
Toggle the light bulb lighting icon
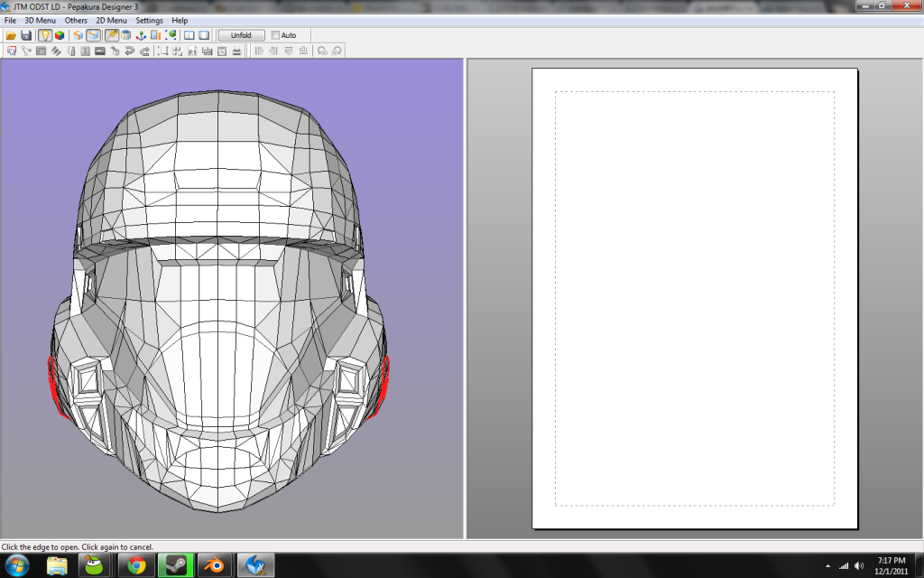(44, 35)
